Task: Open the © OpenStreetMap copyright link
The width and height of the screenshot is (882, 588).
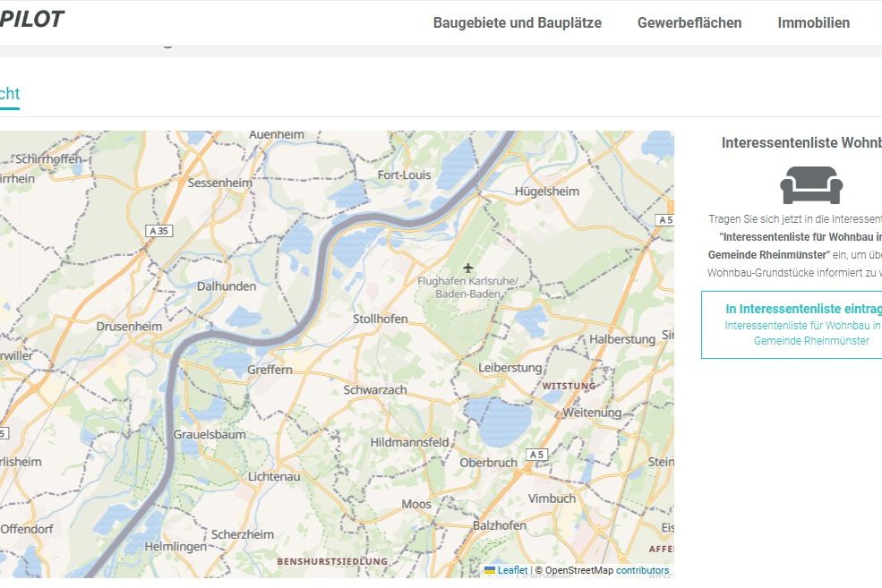Action: pyautogui.click(x=575, y=569)
